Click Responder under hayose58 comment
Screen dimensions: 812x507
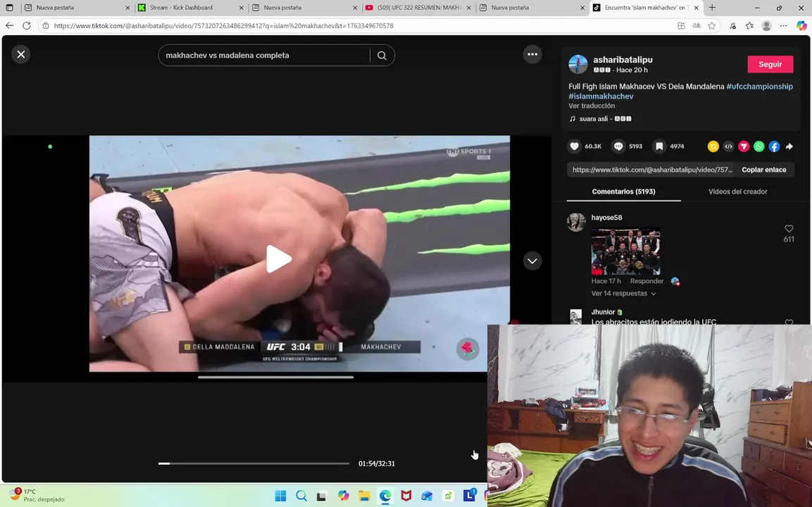(647, 281)
